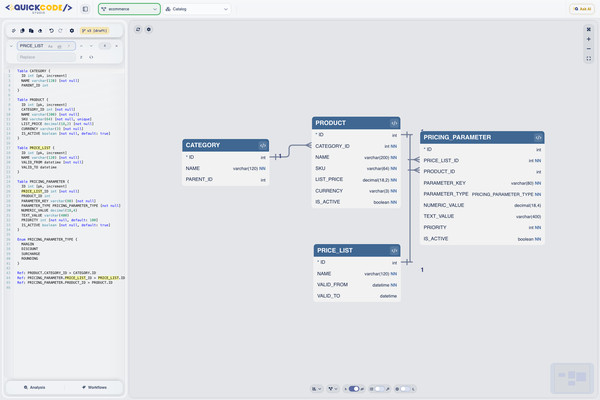This screenshot has width=600, height=400.
Task: Toggle the enabled blue switch in bottom toolbar
Action: 354,389
